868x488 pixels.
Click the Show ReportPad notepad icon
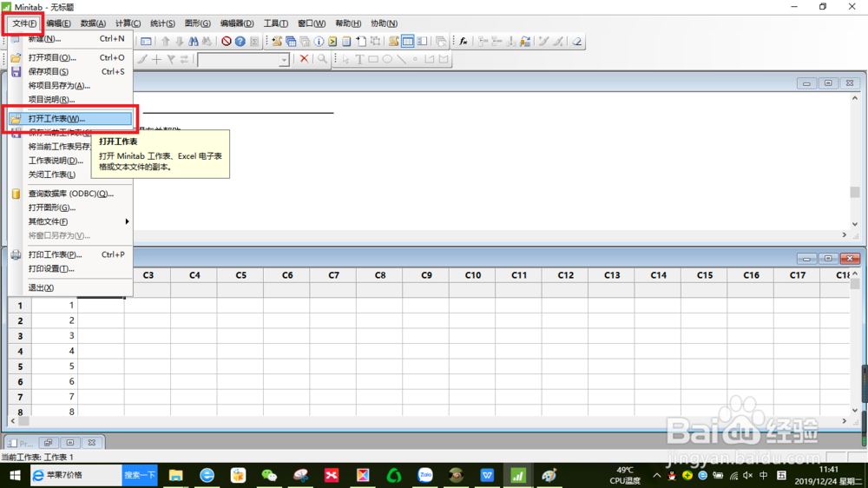coord(346,42)
